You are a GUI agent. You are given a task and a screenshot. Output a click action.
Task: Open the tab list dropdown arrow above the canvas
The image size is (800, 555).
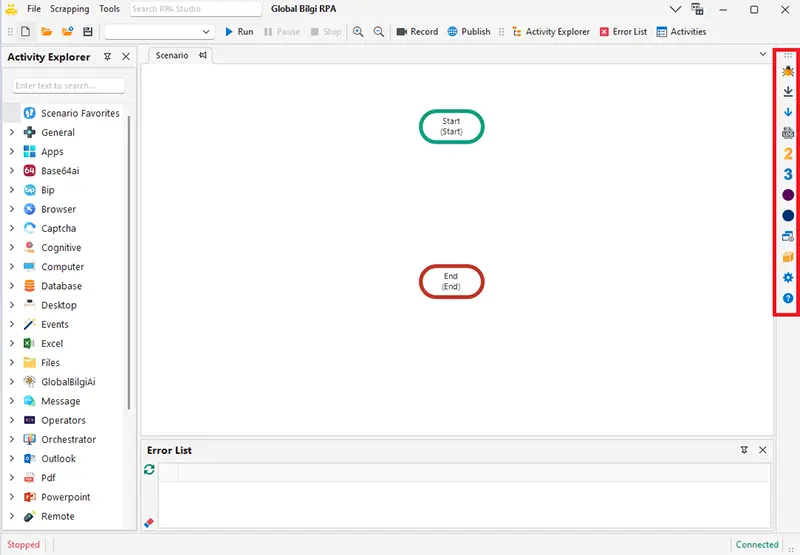click(x=763, y=54)
